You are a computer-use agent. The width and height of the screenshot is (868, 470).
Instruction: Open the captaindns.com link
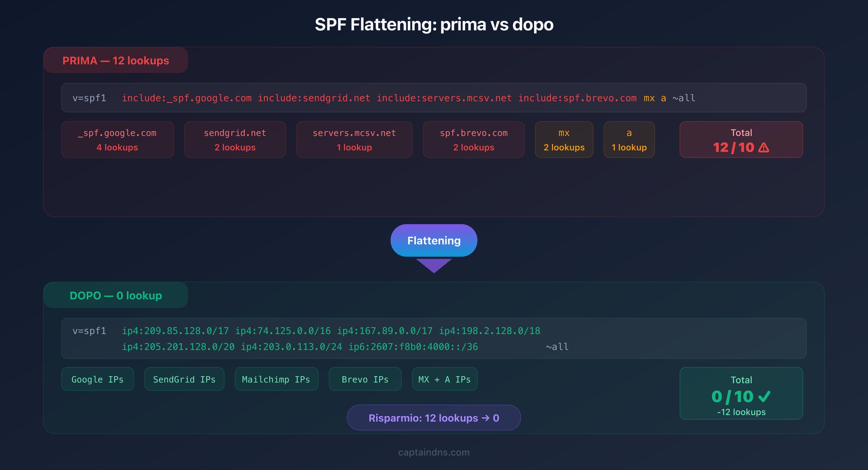point(434,452)
